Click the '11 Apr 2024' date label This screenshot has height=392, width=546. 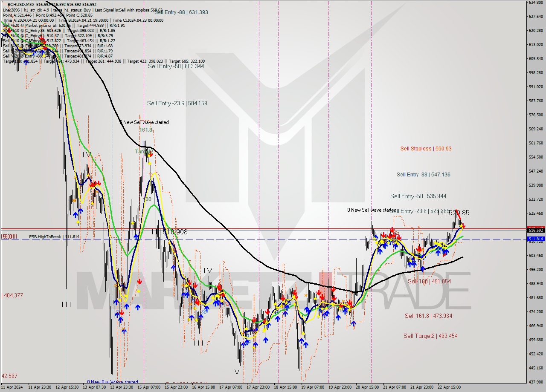tap(12, 387)
